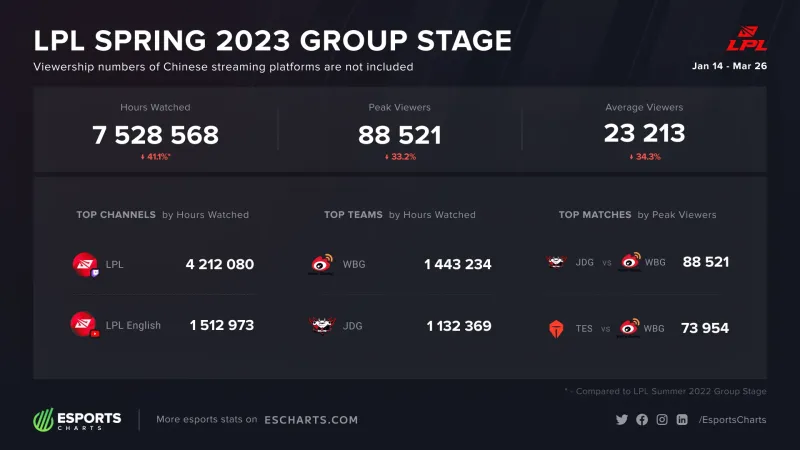The image size is (800, 450).
Task: Open the ESCHARTS.COM link
Action: click(x=311, y=420)
